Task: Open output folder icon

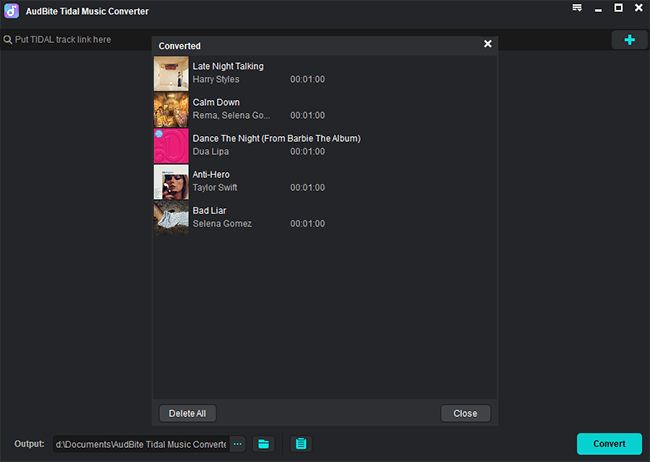Action: [264, 443]
